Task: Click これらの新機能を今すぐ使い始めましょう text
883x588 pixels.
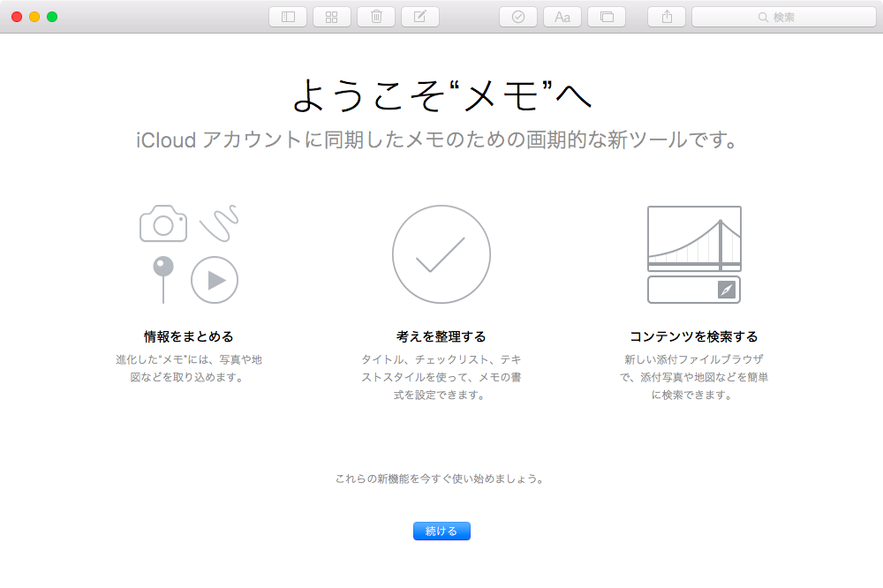Action: (x=440, y=479)
